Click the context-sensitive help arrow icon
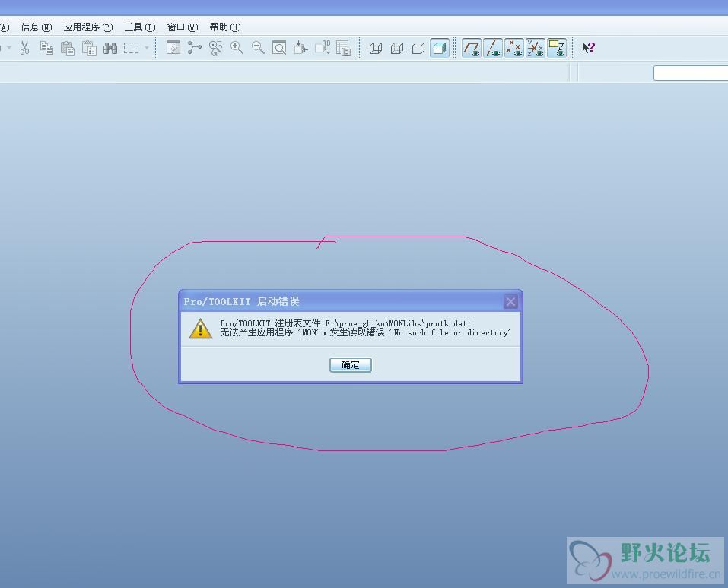 [x=588, y=47]
